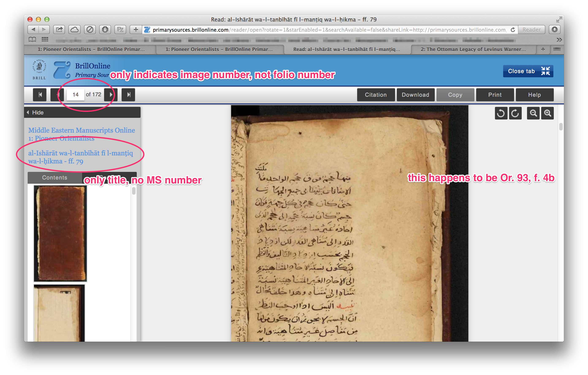Rotate image clockwise
This screenshot has height=375, width=588.
pyautogui.click(x=515, y=113)
